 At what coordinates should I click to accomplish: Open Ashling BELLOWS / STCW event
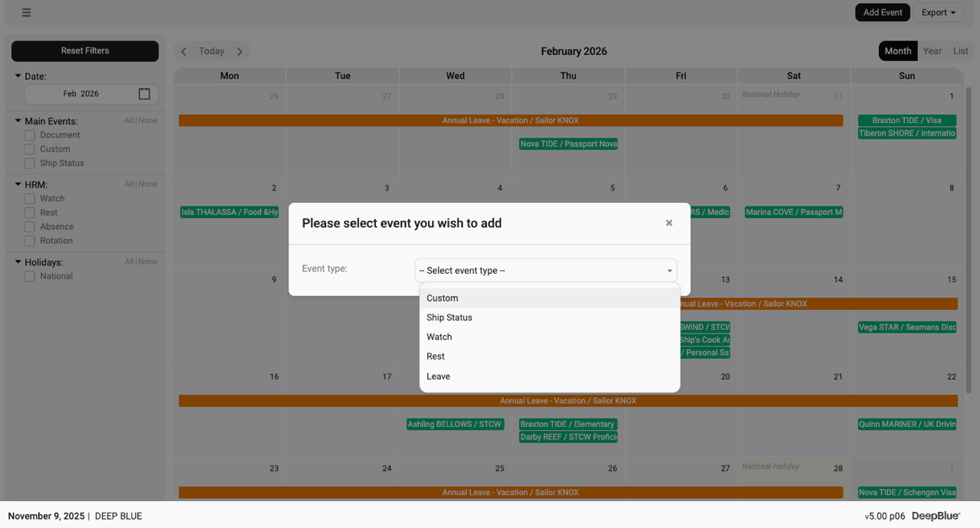click(455, 424)
